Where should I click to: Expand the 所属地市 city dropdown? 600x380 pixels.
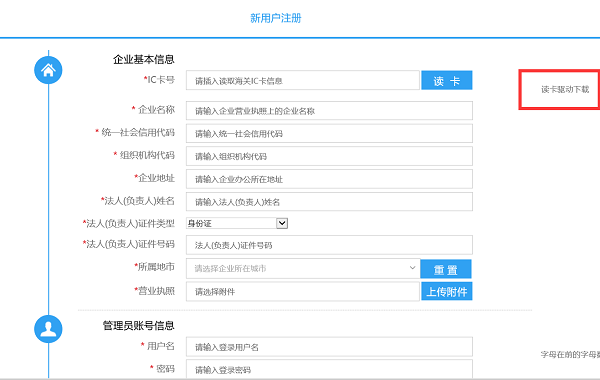[x=303, y=269]
